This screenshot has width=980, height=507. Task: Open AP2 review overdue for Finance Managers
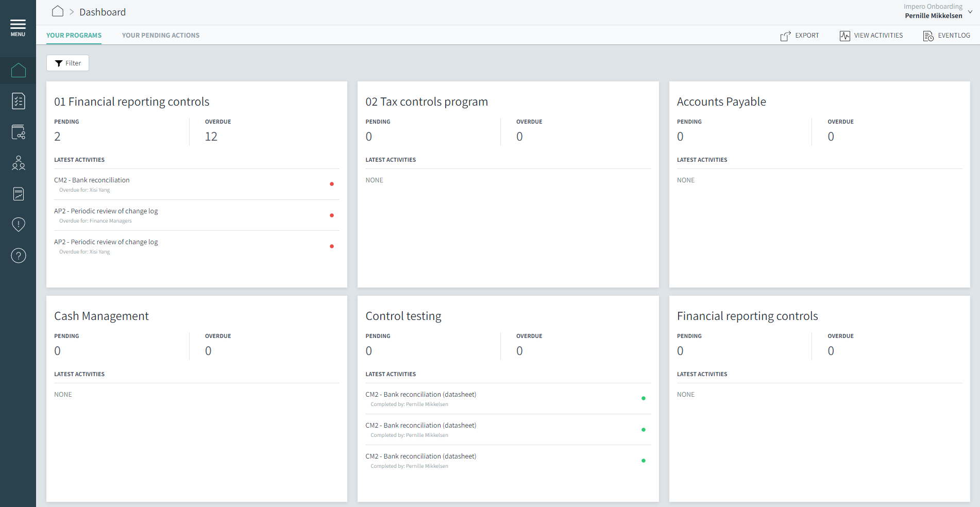[197, 215]
